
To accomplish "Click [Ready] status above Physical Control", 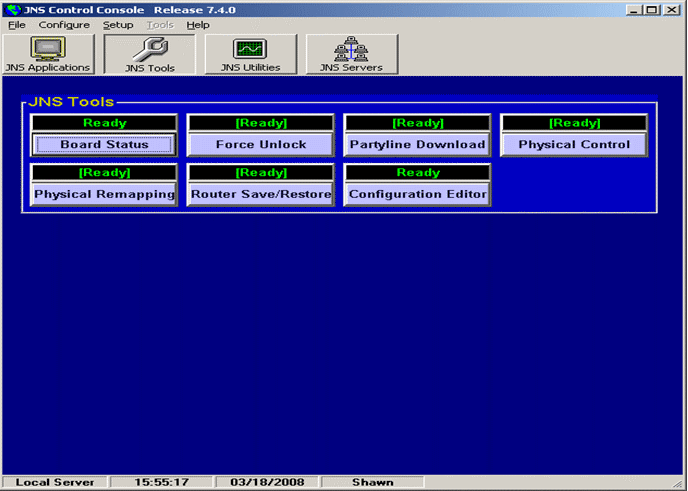I will click(x=574, y=123).
